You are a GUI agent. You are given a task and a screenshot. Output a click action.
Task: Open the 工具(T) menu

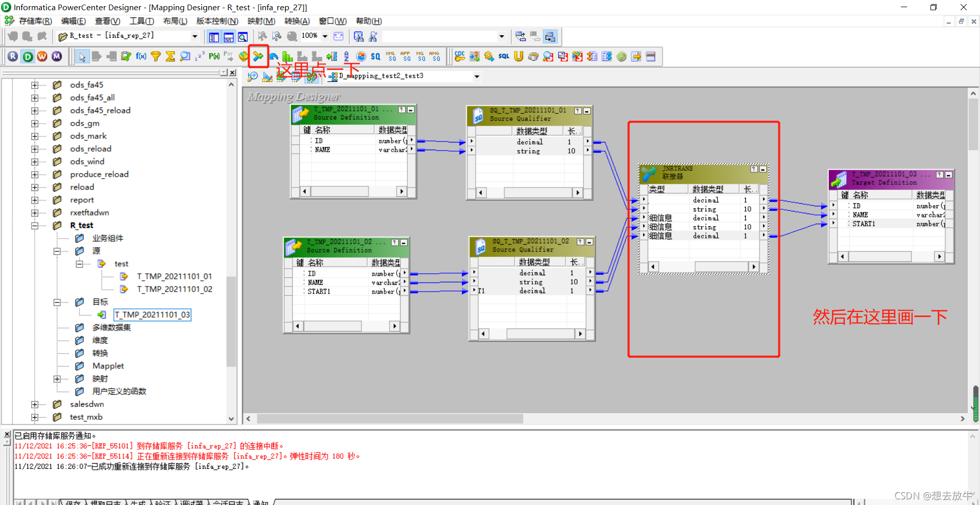pos(141,21)
